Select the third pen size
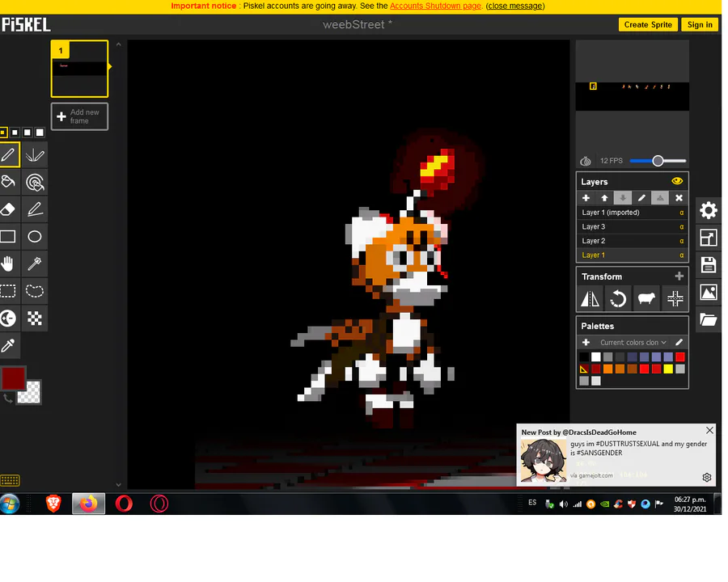The width and height of the screenshot is (728, 582). [28, 133]
